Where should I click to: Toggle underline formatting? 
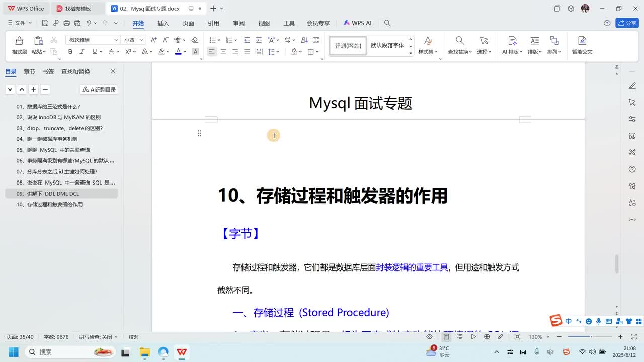tap(95, 52)
